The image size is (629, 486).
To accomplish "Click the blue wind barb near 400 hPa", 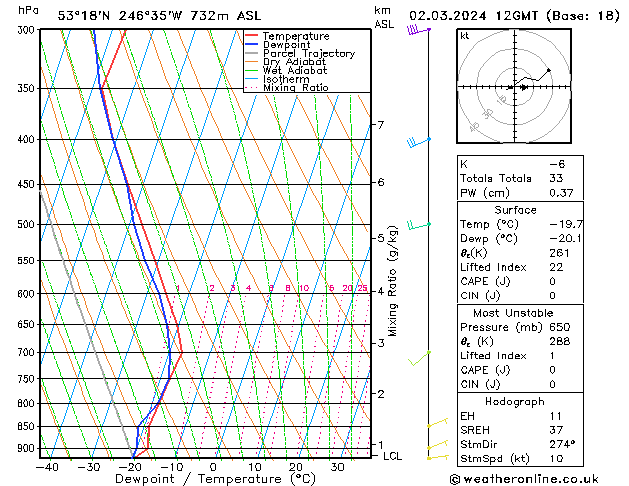I will (418, 142).
